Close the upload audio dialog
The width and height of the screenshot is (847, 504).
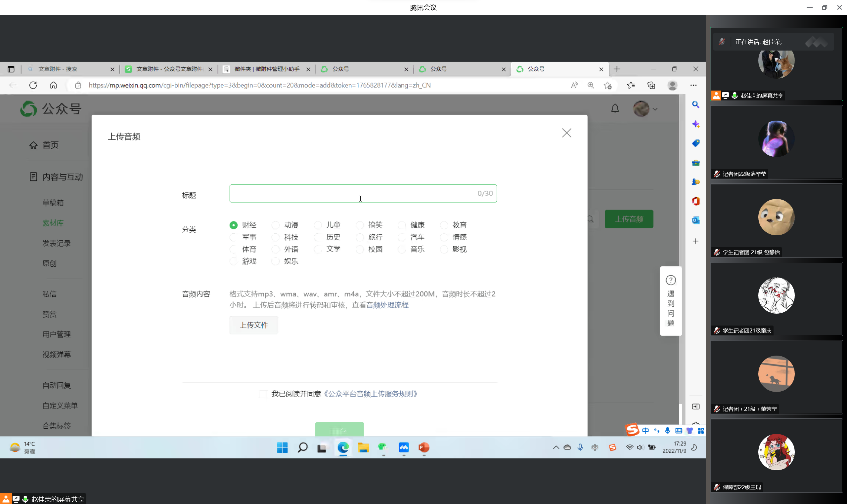[x=566, y=133]
